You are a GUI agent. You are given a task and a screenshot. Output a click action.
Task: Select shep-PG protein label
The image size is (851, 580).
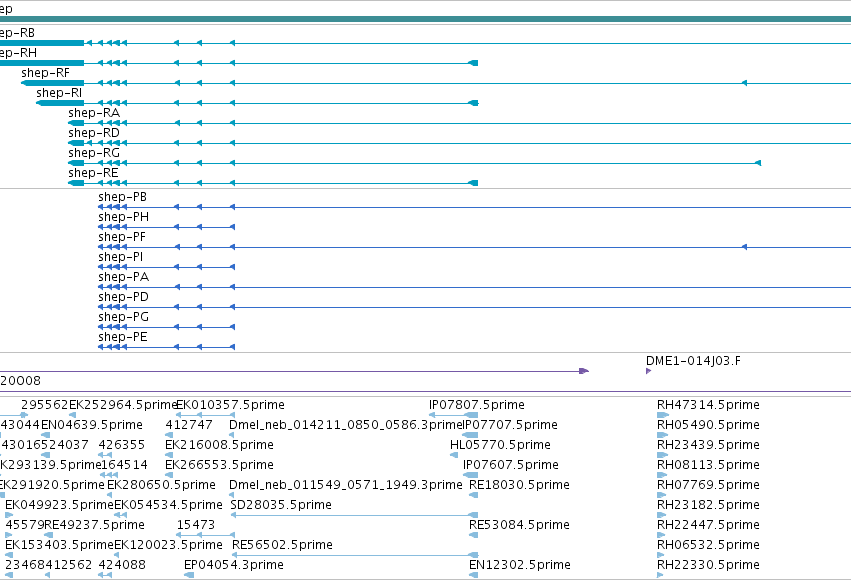coord(123,317)
